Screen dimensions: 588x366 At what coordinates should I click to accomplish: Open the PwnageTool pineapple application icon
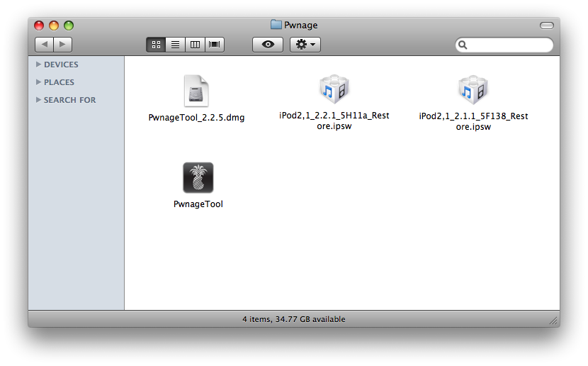click(x=198, y=178)
